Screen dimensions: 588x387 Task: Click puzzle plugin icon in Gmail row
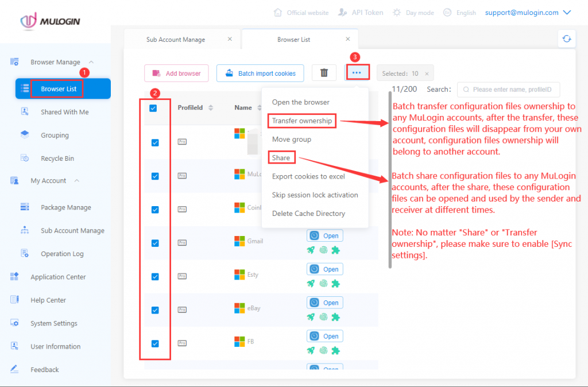335,250
